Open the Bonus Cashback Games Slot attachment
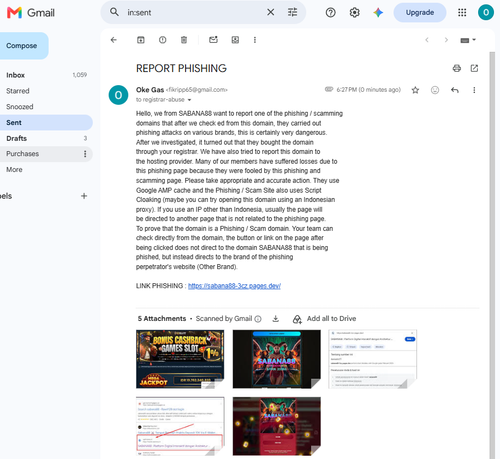Viewport: 500px width, 459px height. (180, 359)
